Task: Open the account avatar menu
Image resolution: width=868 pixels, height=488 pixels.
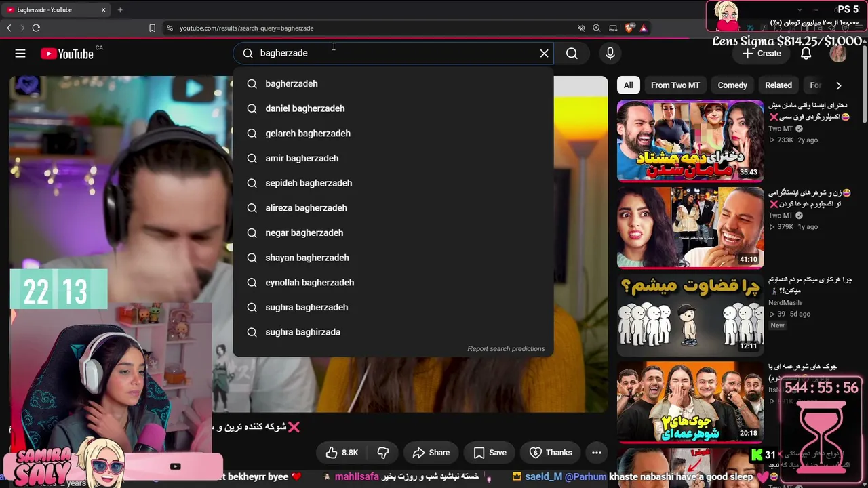Action: click(x=838, y=54)
